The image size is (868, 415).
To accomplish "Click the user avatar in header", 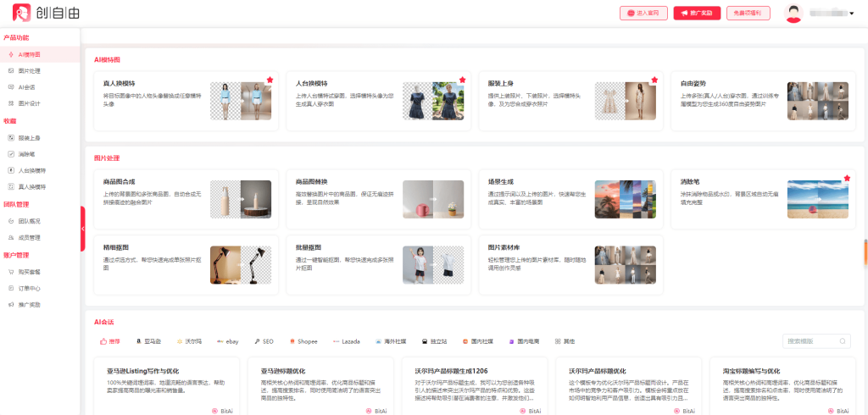I will (x=793, y=13).
